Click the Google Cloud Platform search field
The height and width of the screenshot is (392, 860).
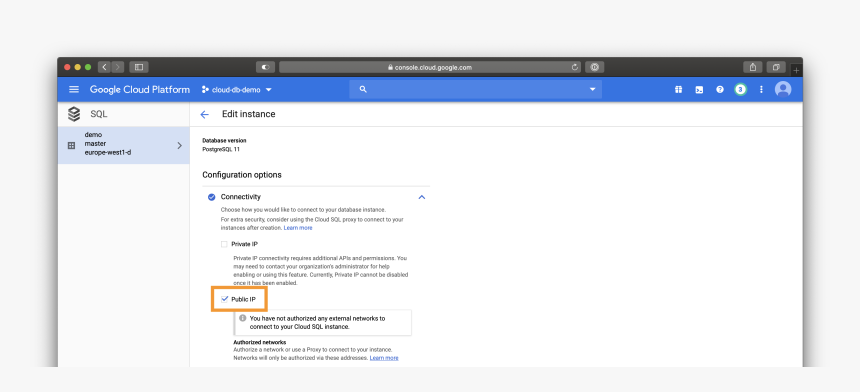point(475,89)
